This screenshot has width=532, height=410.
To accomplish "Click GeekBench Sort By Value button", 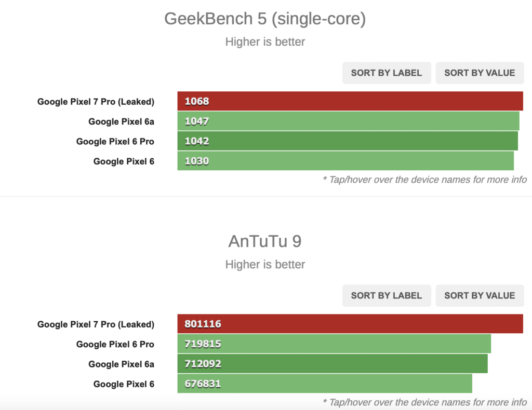I will pyautogui.click(x=480, y=73).
